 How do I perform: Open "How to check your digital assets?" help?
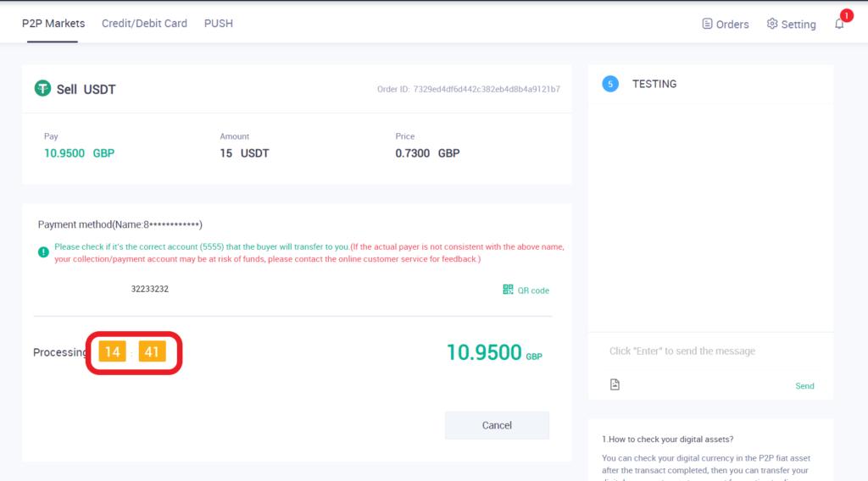pos(667,439)
